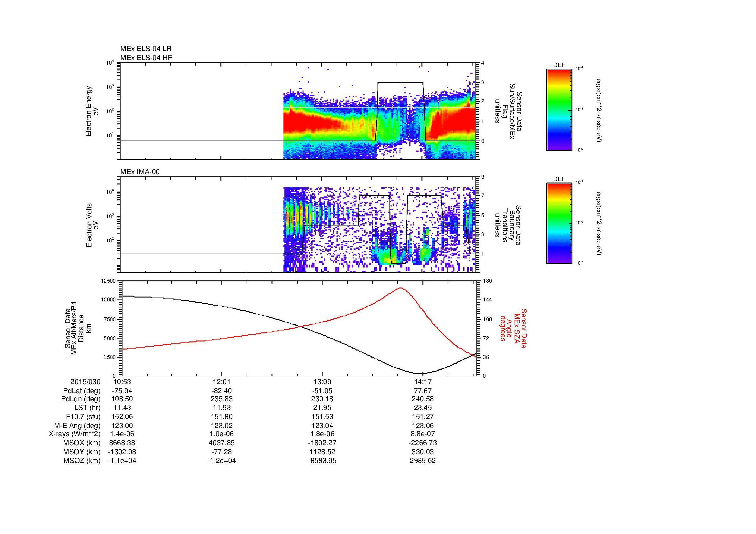Click the 'MEx ELS-04 LR' title label
The height and width of the screenshot is (534, 756).
point(146,49)
